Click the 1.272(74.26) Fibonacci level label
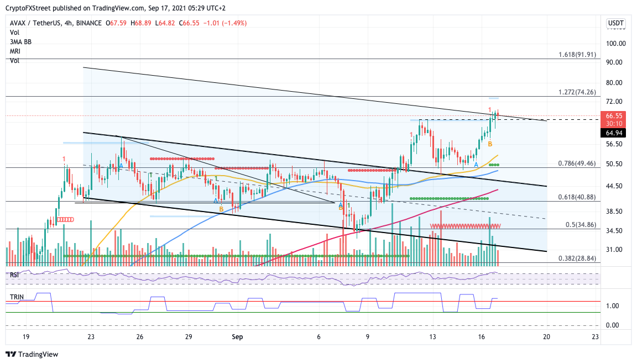Image resolution: width=637 pixels, height=364 pixels. (577, 92)
